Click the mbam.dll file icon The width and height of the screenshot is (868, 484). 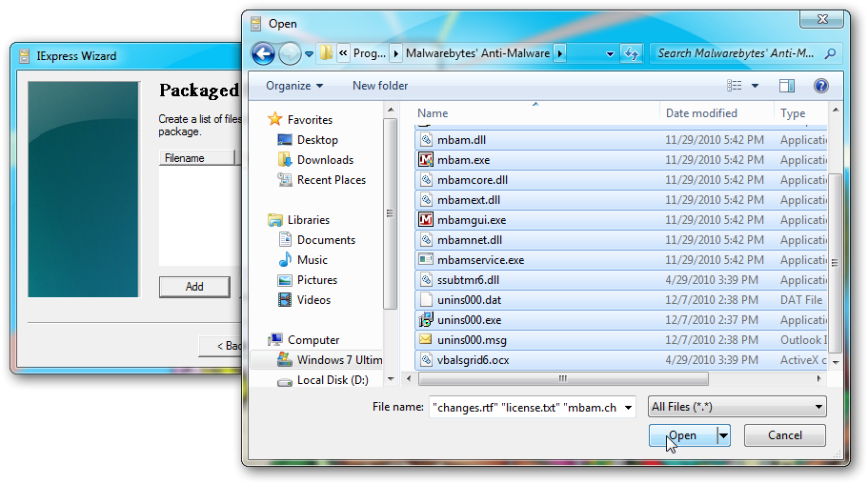425,139
